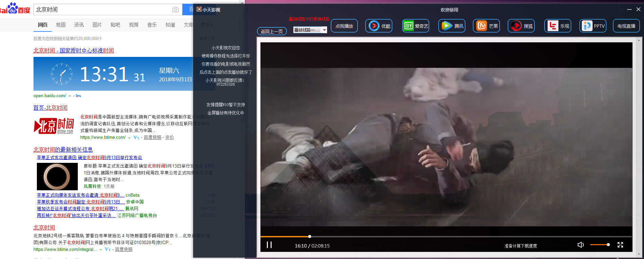Open the cnBeta Apple media invitation link
The image size is (644, 259).
(81, 195)
